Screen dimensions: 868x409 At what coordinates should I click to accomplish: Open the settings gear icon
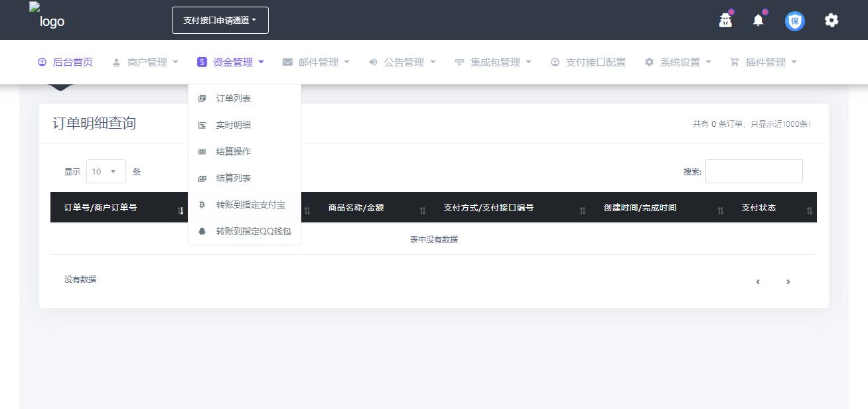click(x=831, y=21)
